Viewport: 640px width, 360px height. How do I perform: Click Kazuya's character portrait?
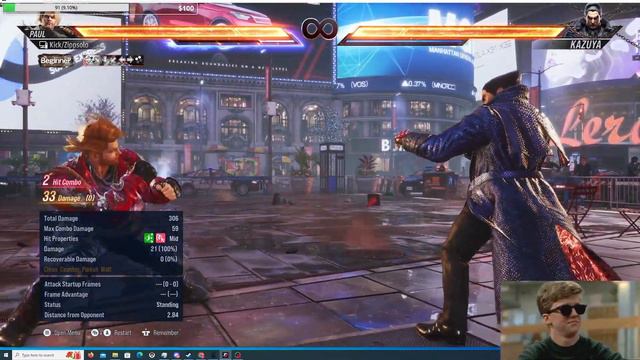[592, 20]
